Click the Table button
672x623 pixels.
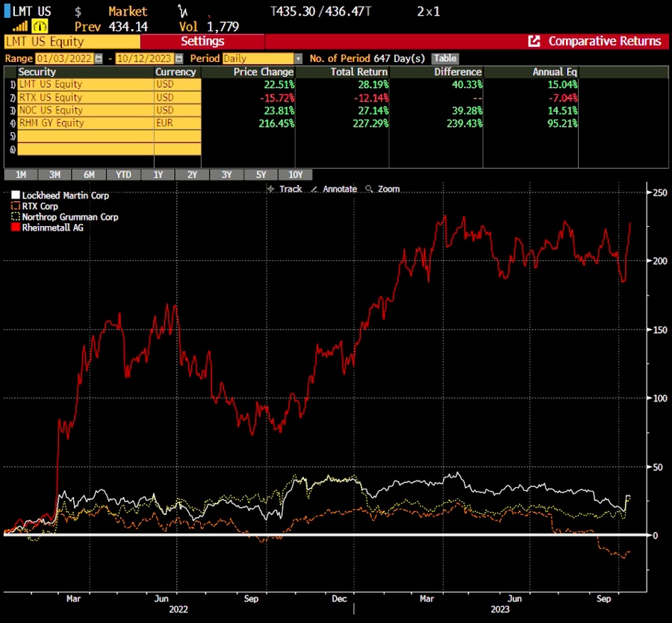tap(445, 58)
